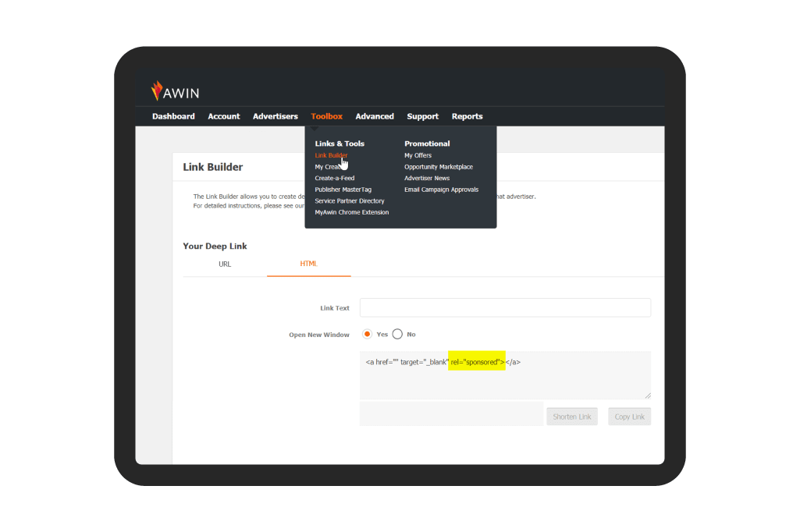The image size is (800, 532).
Task: Expand the Advanced dropdown menu
Action: pos(375,116)
